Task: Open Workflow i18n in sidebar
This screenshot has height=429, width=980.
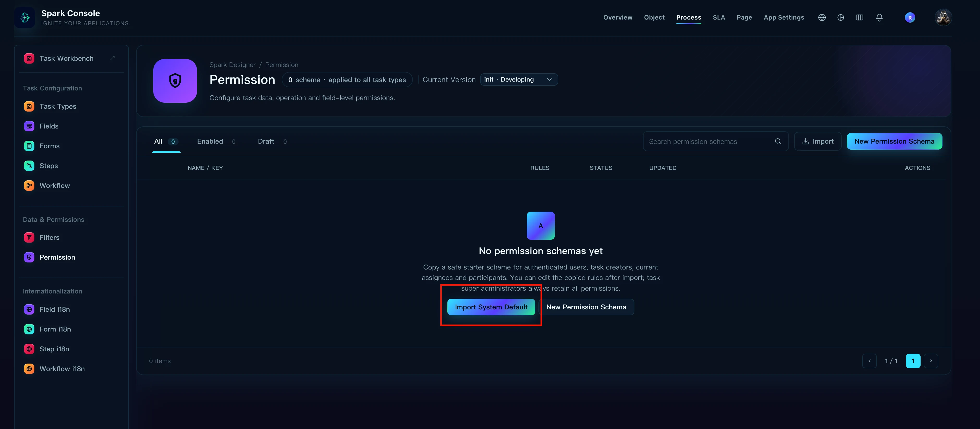Action: click(x=71, y=369)
